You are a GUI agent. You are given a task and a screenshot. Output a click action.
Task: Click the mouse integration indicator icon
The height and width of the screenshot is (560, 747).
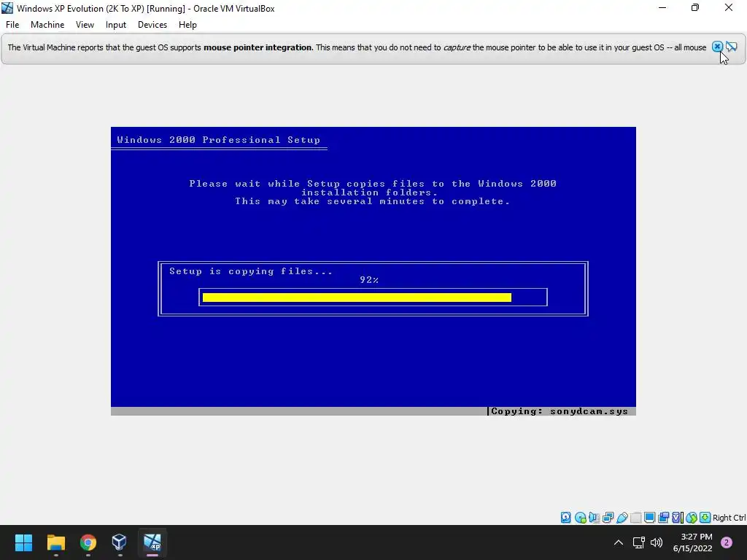point(692,518)
